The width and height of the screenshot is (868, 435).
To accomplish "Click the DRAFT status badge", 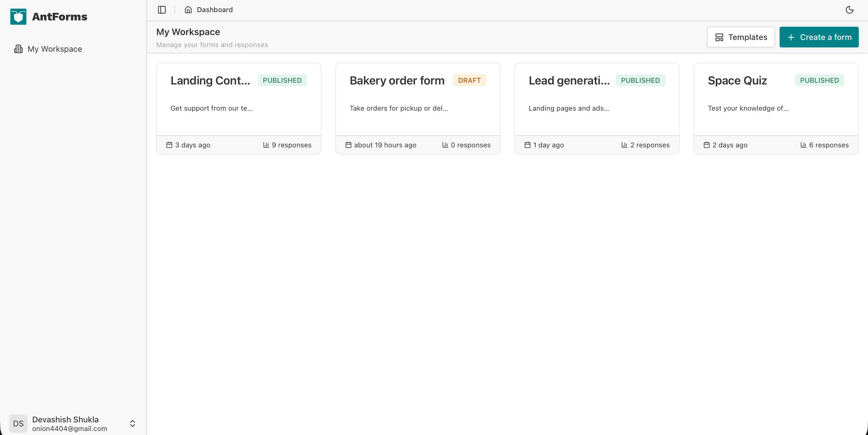I will point(469,81).
